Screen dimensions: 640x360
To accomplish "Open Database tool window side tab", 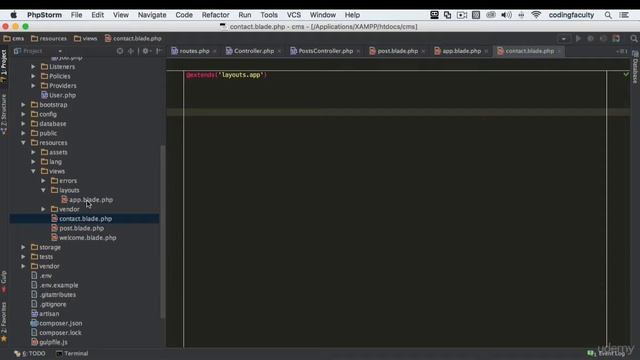I will pos(635,67).
